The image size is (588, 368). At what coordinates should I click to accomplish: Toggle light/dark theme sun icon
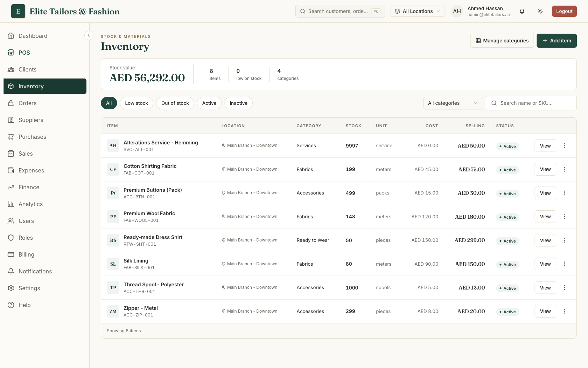[x=540, y=11]
